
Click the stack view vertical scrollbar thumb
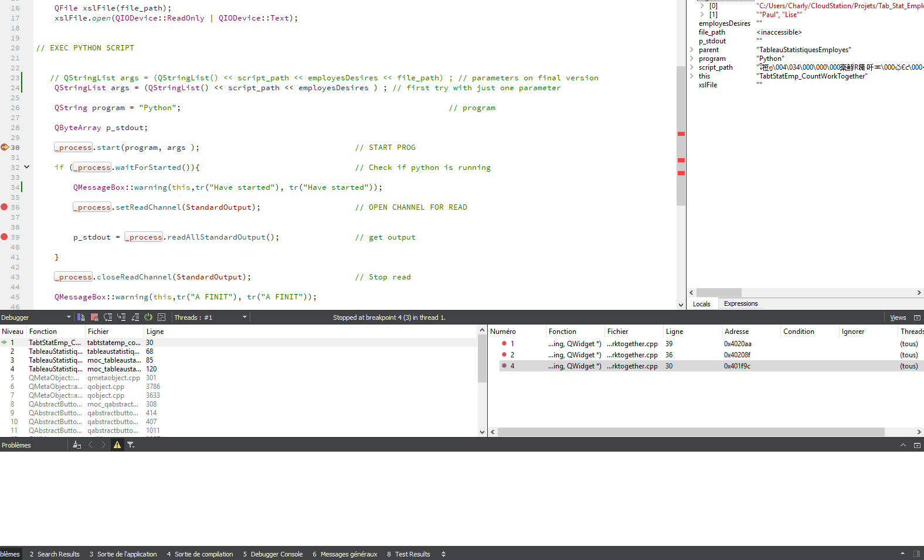pyautogui.click(x=482, y=359)
